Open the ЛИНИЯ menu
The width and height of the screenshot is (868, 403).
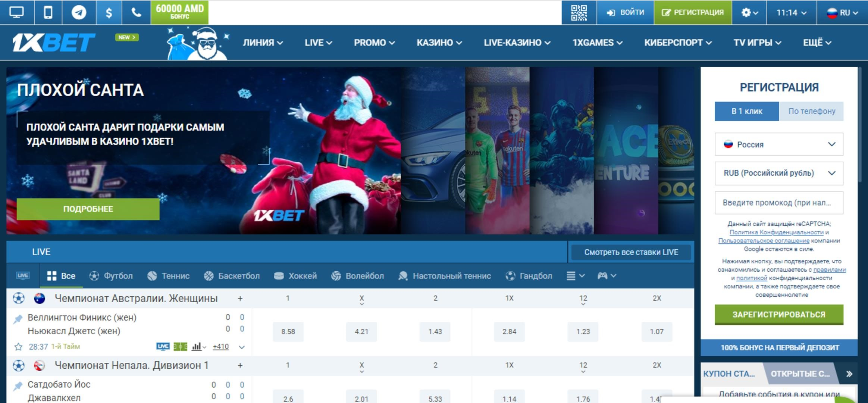pyautogui.click(x=263, y=43)
